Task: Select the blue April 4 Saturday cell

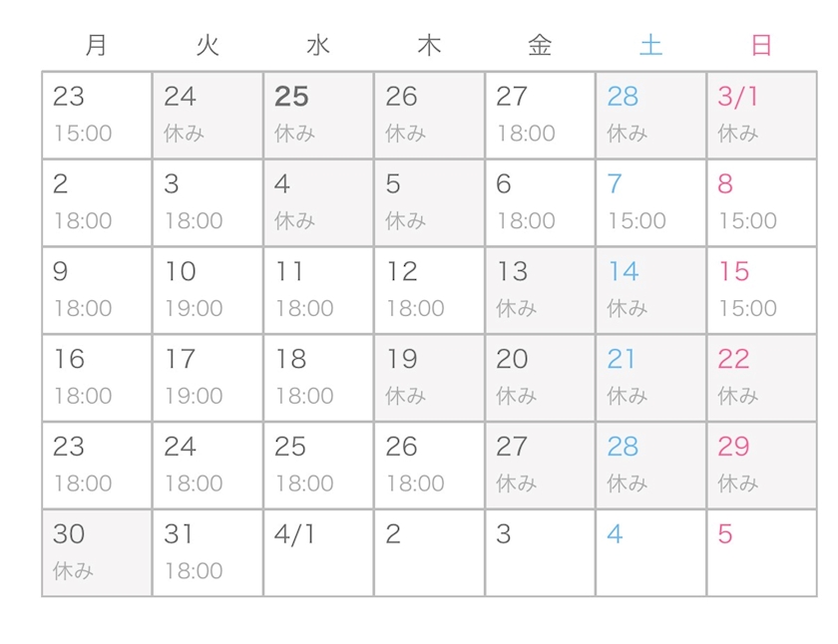Action: [x=650, y=552]
